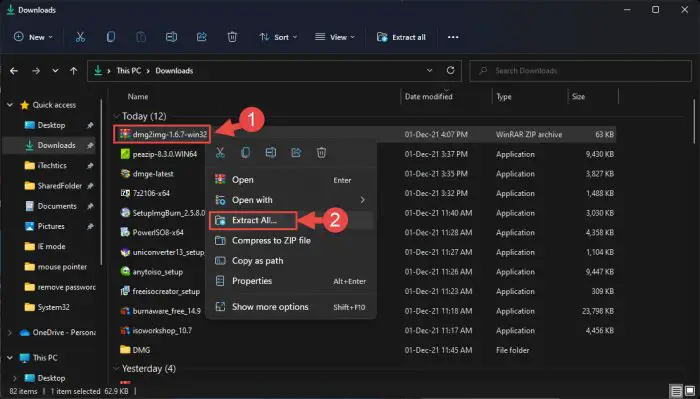Open the View dropdown menu
This screenshot has height=399, width=700.
pyautogui.click(x=335, y=37)
